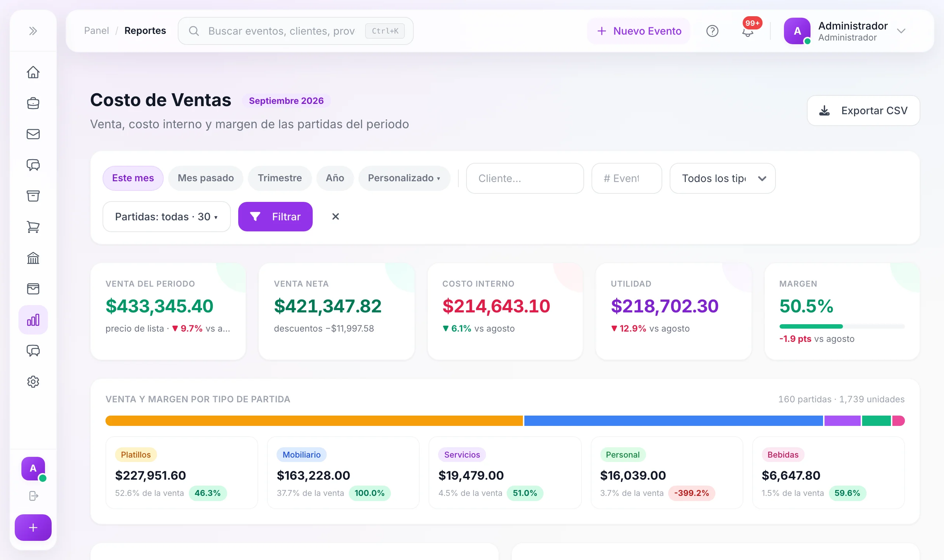Click the sidebar avatar A at bottom

tap(33, 468)
